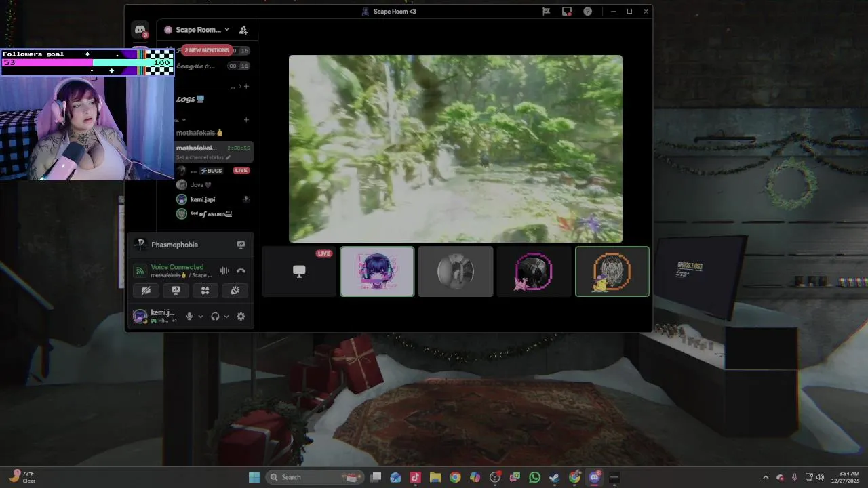
Task: Share your screen from the voice panel
Action: click(176, 291)
